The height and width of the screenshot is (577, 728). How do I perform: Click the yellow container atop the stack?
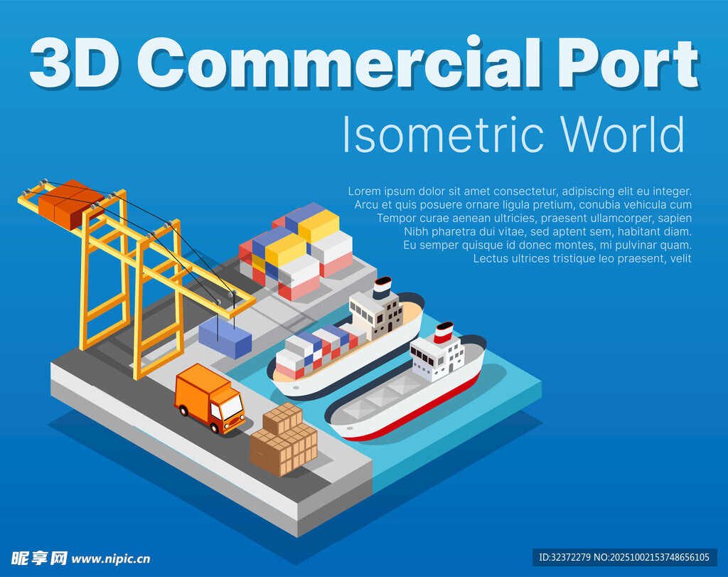pyautogui.click(x=318, y=225)
